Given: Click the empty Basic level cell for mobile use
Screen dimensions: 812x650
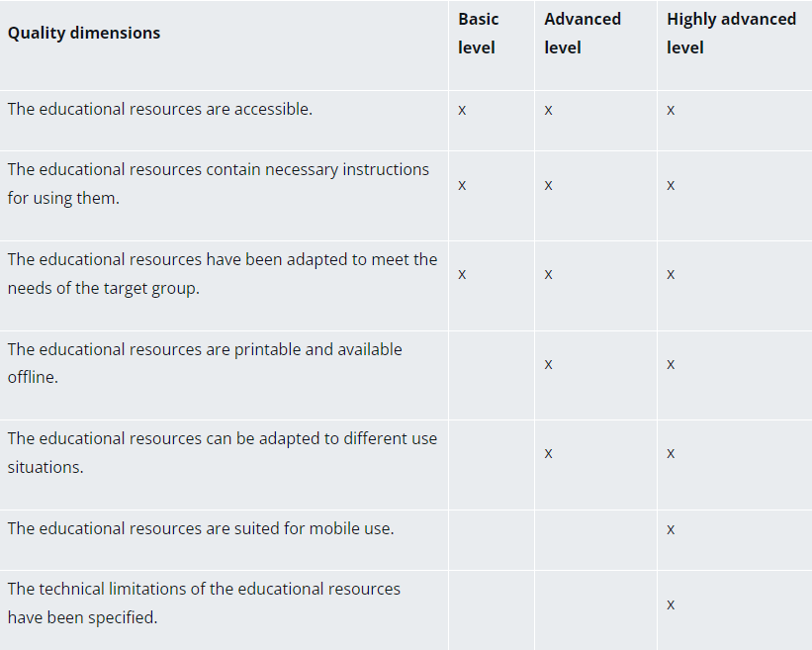Looking at the screenshot, I should click(x=492, y=540).
